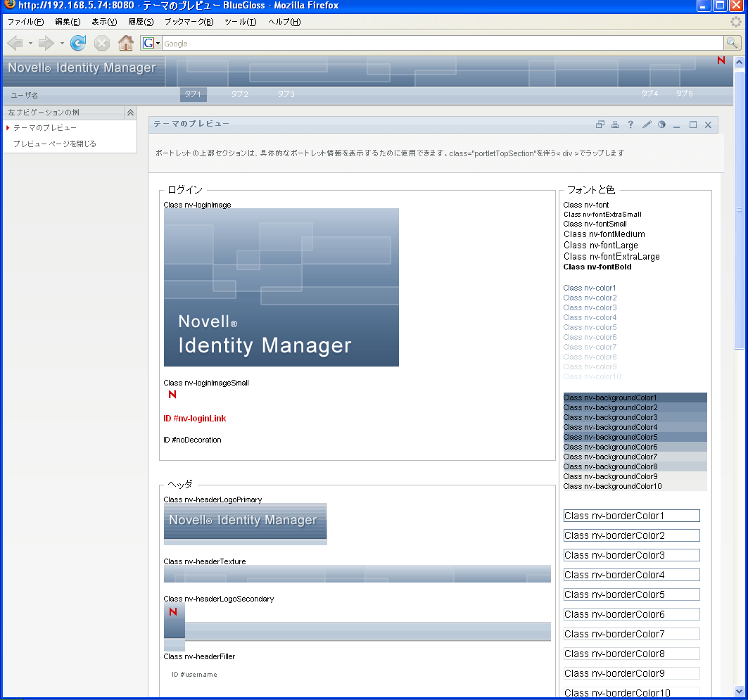The height and width of the screenshot is (700, 748).
Task: Click the portlet edit pencil icon
Action: click(x=647, y=125)
